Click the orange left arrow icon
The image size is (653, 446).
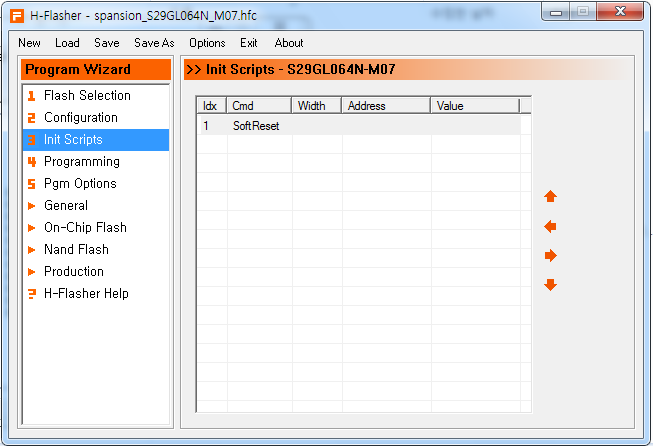pyautogui.click(x=550, y=227)
